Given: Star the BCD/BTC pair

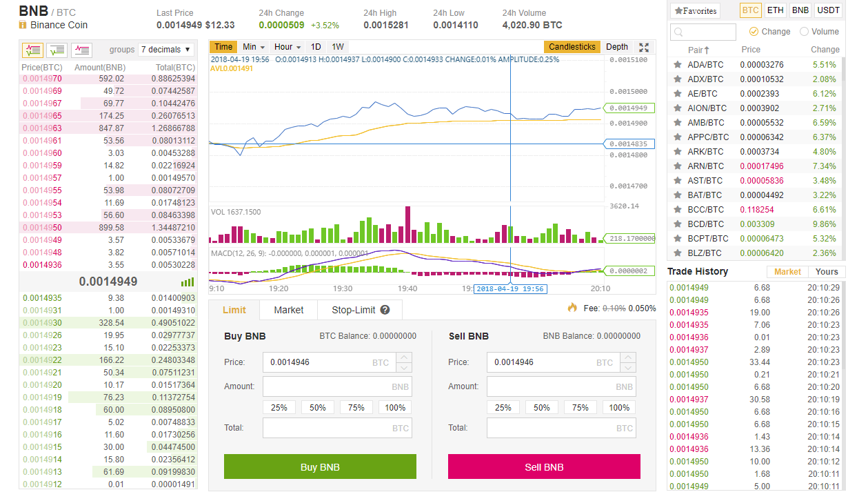Looking at the screenshot, I should pos(678,224).
